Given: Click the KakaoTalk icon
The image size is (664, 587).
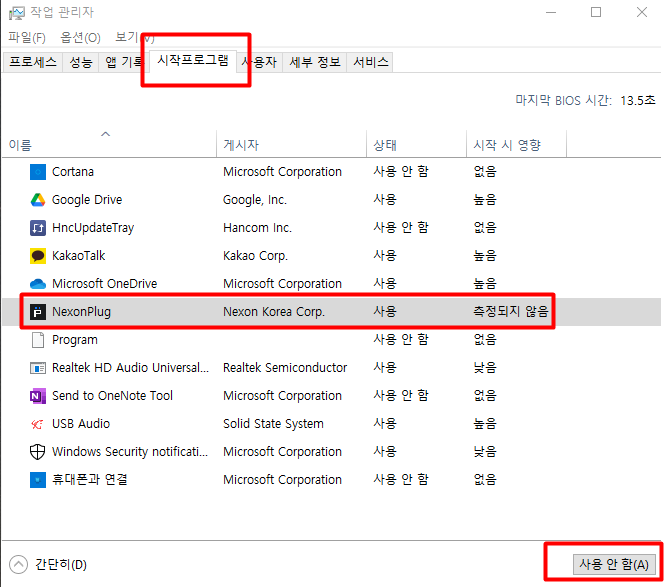Looking at the screenshot, I should pos(38,255).
